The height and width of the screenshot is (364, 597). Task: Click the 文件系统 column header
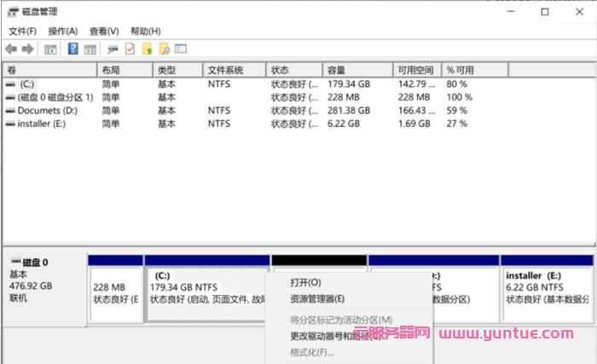click(x=225, y=70)
